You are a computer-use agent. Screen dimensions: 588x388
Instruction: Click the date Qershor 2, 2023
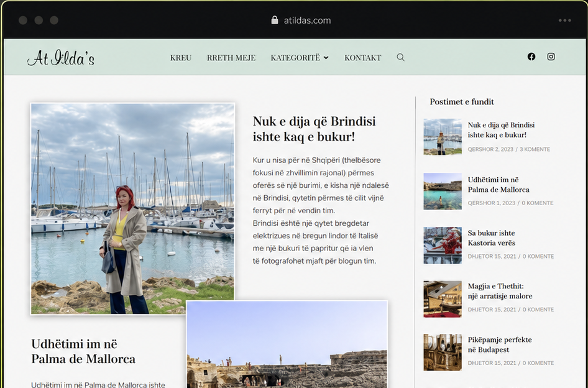pos(490,149)
